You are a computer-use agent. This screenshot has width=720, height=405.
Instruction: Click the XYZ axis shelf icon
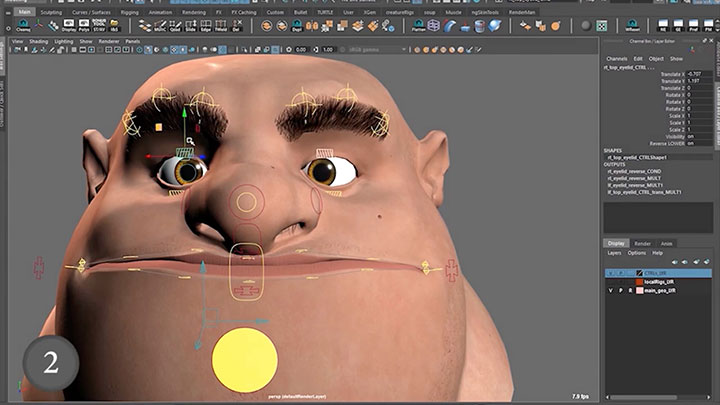(39, 25)
